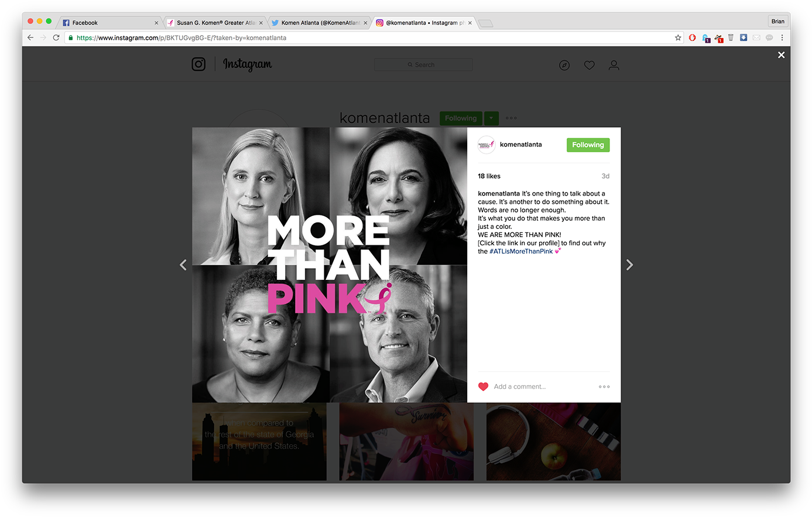Open the Brian profile button
Viewport: 812px width, 517px height.
coord(777,21)
